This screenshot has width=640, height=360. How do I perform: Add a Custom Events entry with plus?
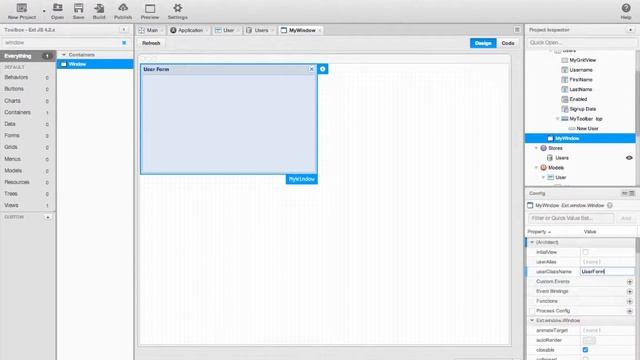point(629,282)
